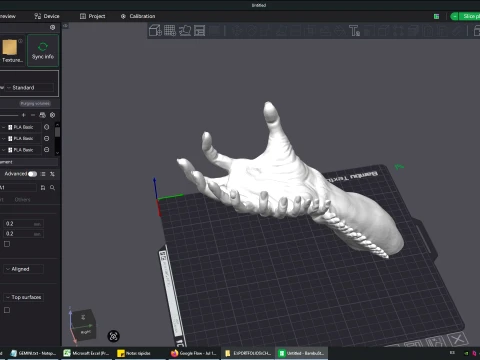The width and height of the screenshot is (480, 360).
Task: Edit the second PLA Basic filament preset
Action: point(47,138)
